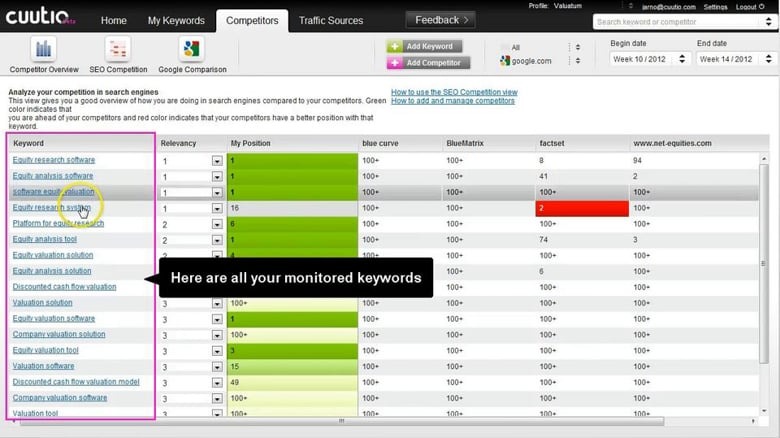Open 'How to use the SEO Competition view' link
Viewport: 780px width, 438px height.
click(x=454, y=92)
